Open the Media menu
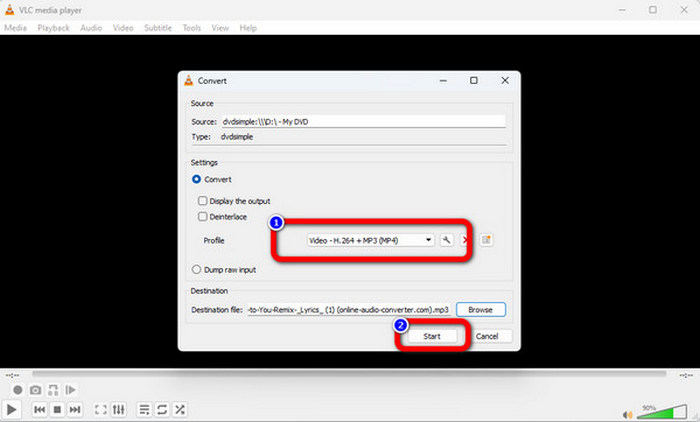Screen dimensions: 700x422 [15, 28]
